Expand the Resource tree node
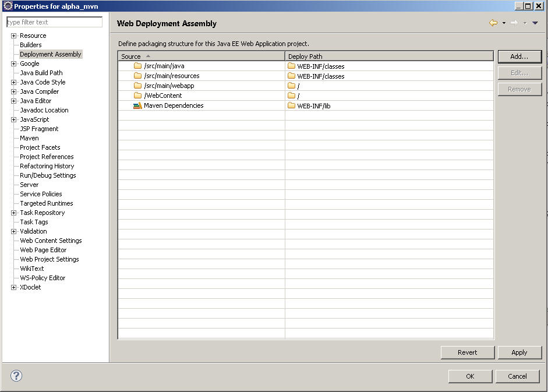The image size is (548, 392). tap(14, 36)
